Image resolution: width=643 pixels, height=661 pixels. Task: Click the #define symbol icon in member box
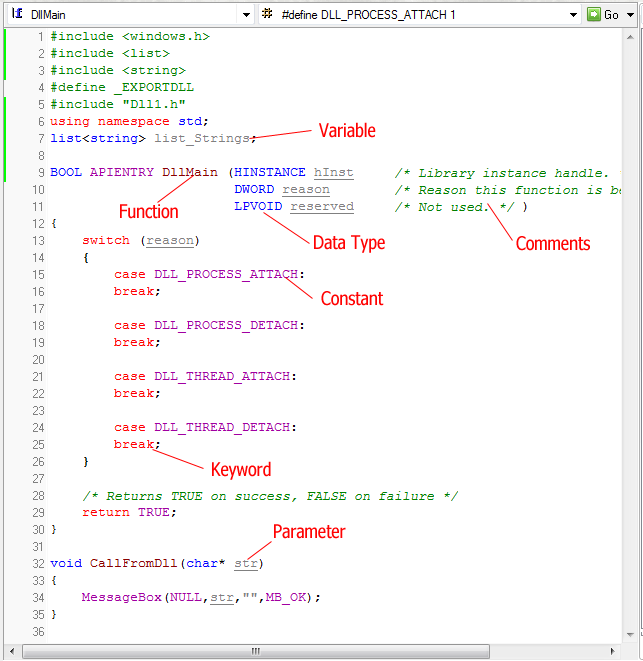point(267,15)
